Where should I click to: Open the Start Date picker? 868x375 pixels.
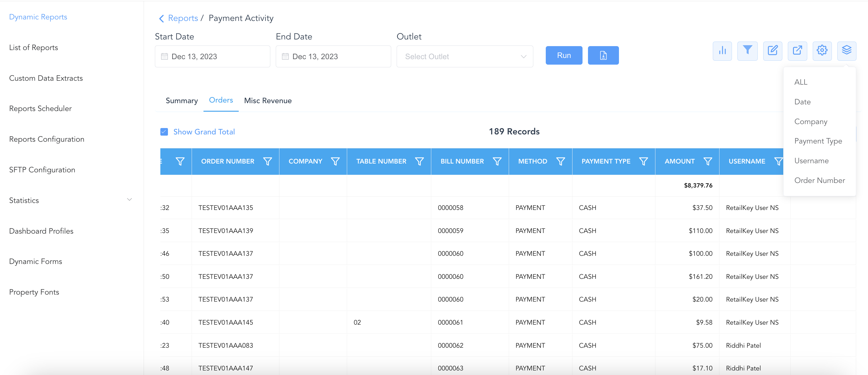212,56
